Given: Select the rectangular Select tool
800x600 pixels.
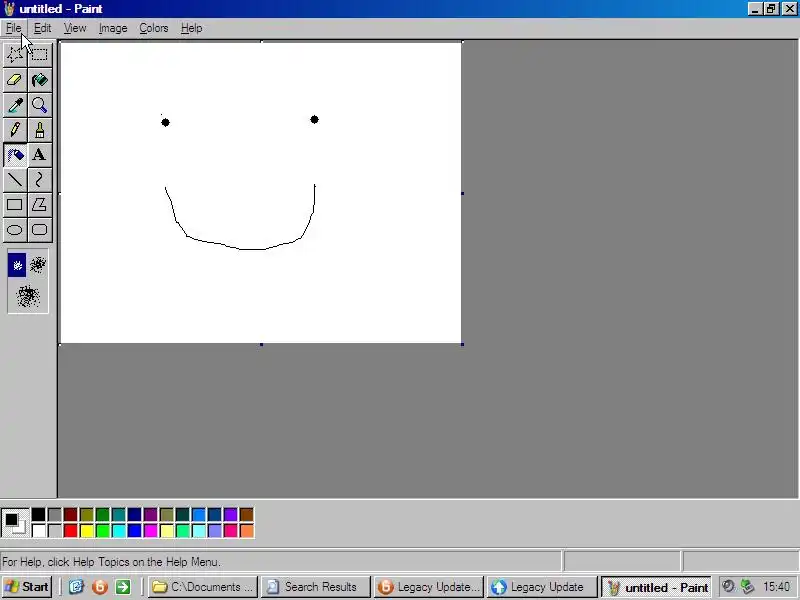Looking at the screenshot, I should [40, 54].
